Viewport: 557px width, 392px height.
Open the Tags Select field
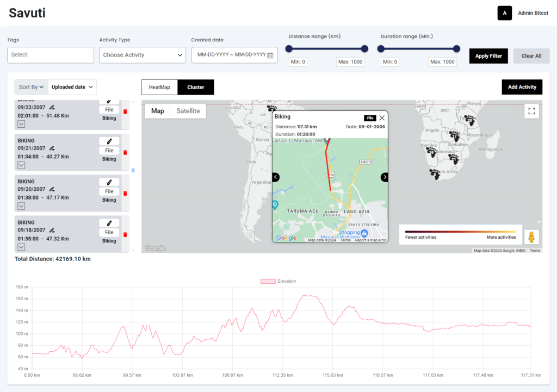click(x=51, y=55)
